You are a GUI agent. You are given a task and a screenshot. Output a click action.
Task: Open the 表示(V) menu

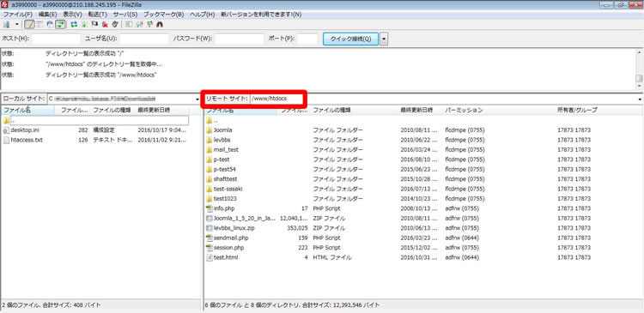pyautogui.click(x=72, y=15)
